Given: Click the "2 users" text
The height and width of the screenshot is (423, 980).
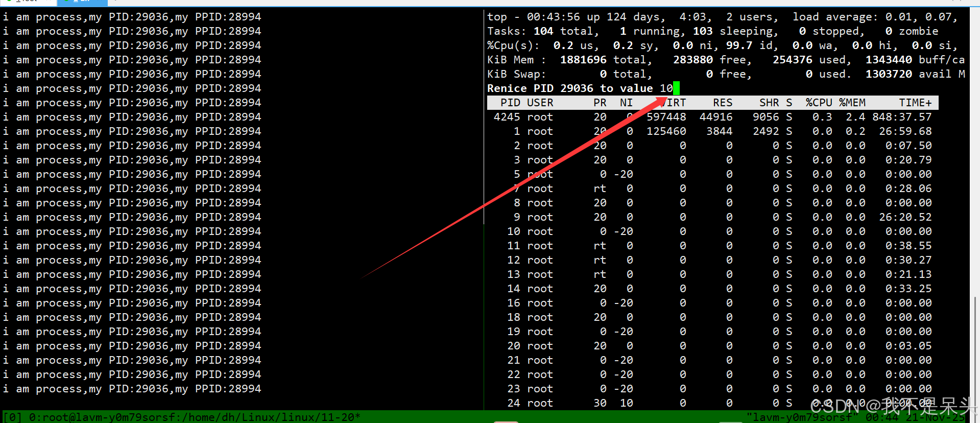Looking at the screenshot, I should tap(750, 17).
